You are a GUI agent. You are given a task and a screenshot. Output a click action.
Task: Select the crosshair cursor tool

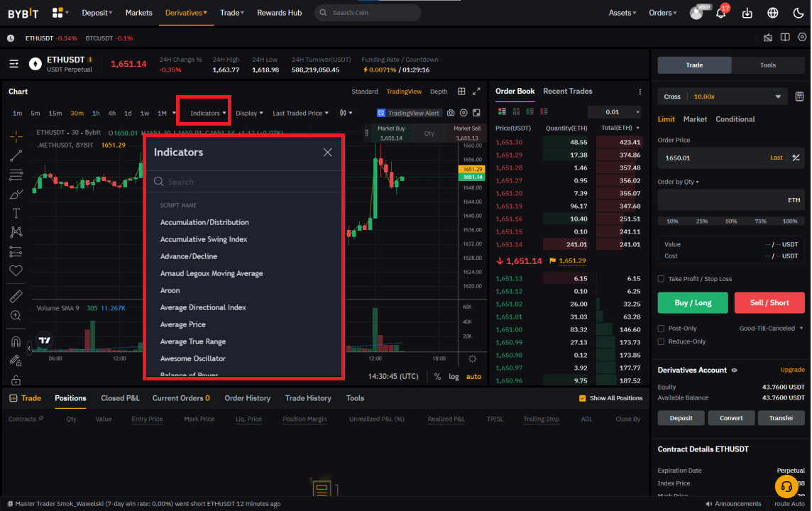tap(16, 136)
